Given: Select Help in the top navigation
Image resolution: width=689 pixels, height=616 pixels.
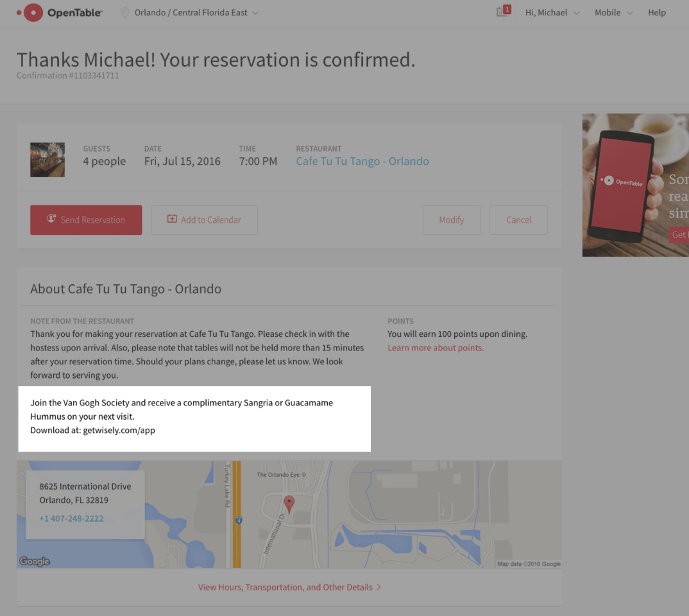Looking at the screenshot, I should click(656, 12).
